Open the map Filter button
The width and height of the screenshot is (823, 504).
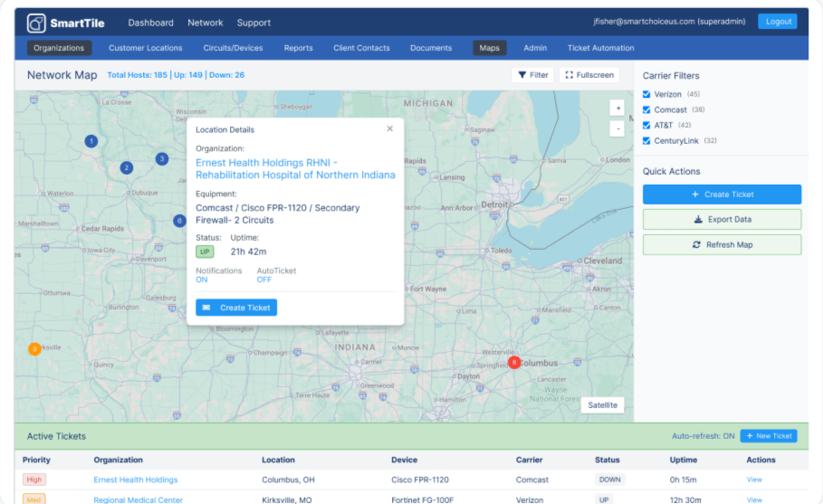point(532,75)
